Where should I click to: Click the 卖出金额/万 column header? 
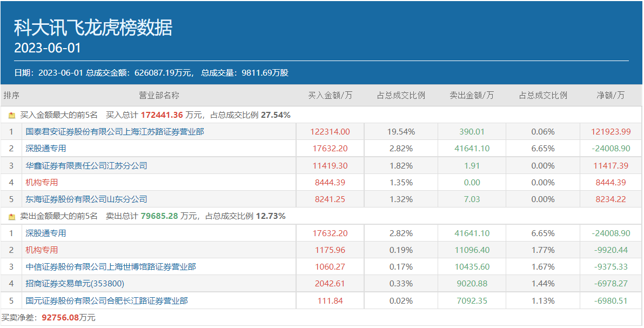pos(472,96)
